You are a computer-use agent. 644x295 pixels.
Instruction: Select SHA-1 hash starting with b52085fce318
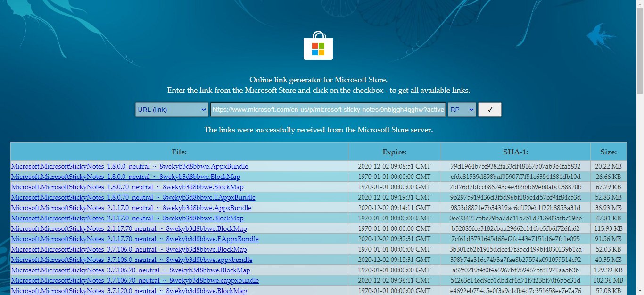pos(515,228)
